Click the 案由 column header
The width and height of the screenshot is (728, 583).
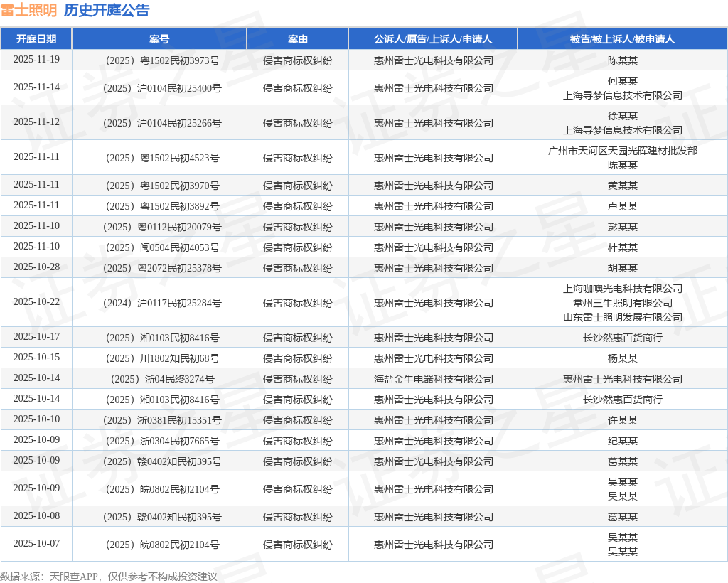coord(298,39)
